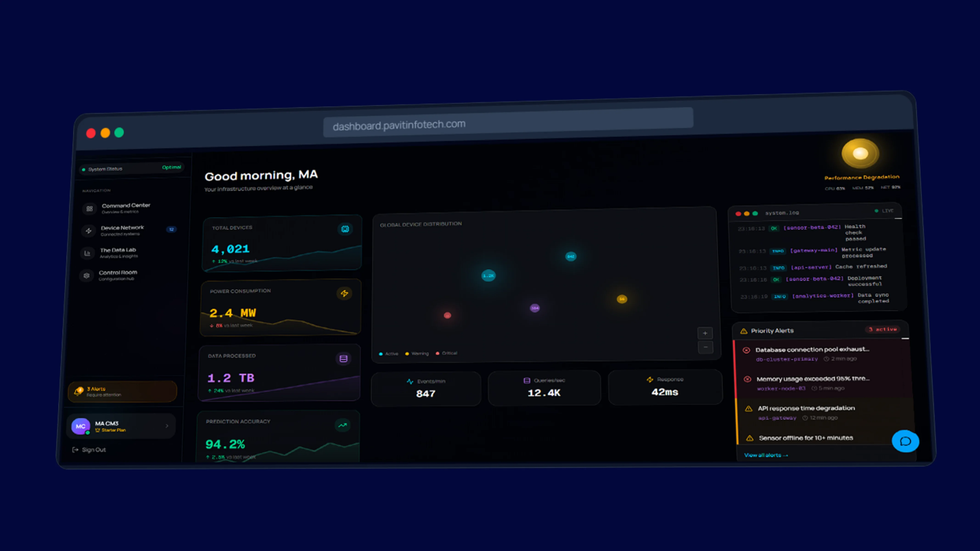980x551 pixels.
Task: Click the System Status Optimal label
Action: [x=171, y=167]
